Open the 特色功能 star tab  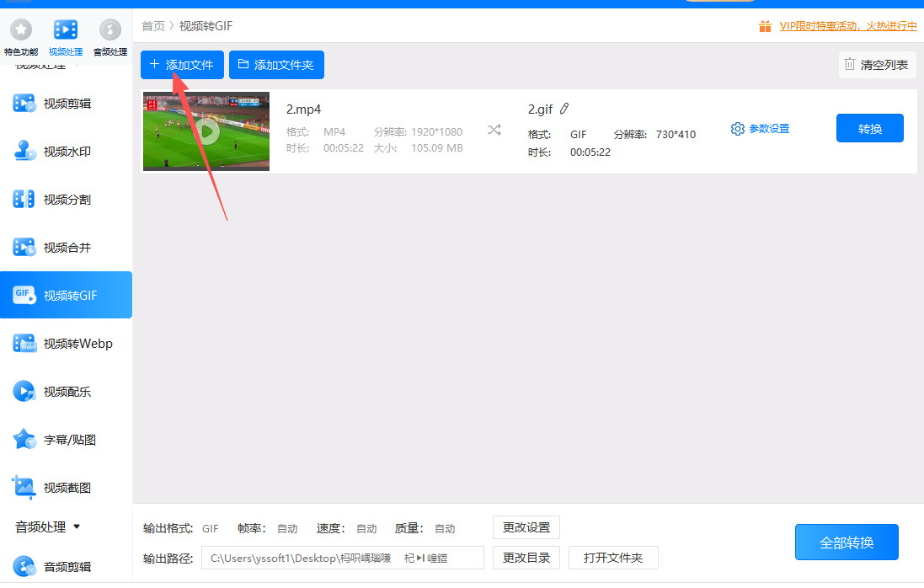pos(20,37)
